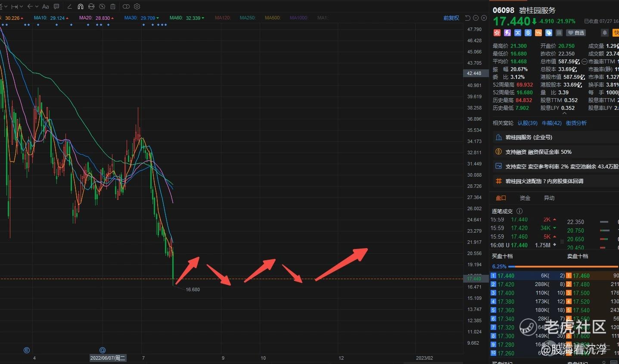Screen dimensions: 619x364
Task: Click the 买盘十档 header
Action: [x=502, y=256]
